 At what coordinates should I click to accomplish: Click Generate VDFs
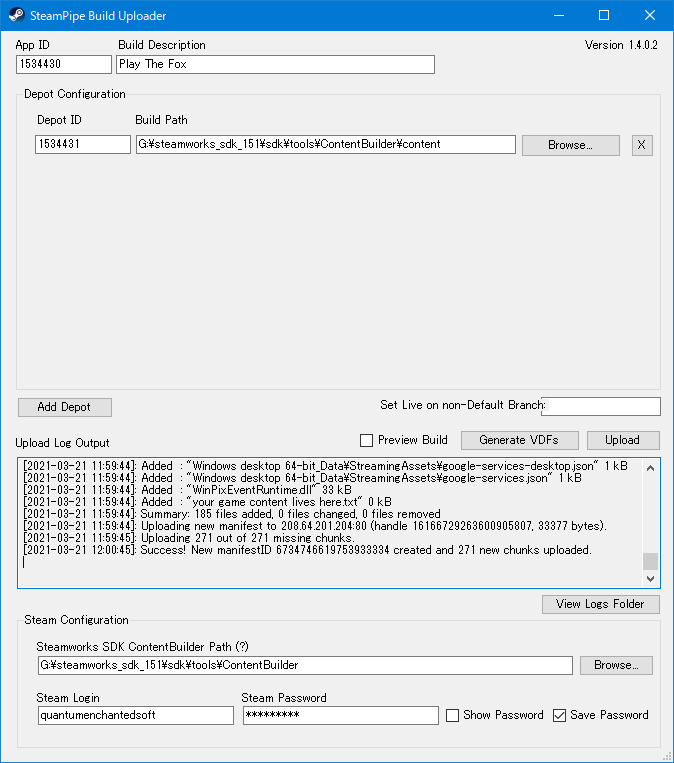tap(519, 440)
